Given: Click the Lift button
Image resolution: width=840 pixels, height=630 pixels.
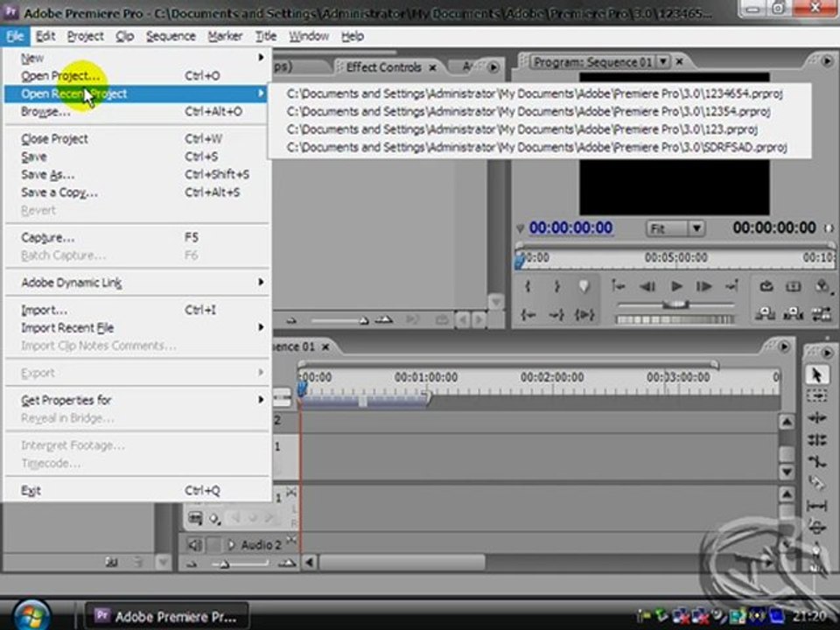Looking at the screenshot, I should point(765,314).
